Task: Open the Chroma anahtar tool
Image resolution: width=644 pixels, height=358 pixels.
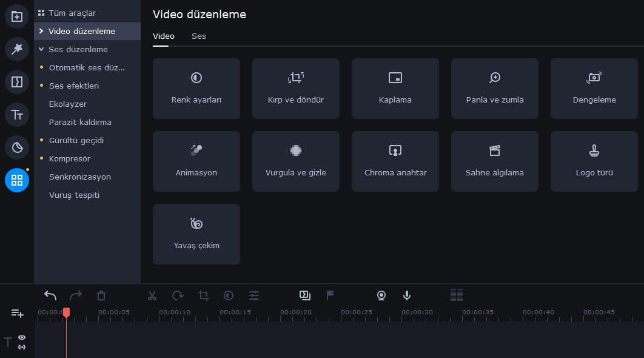Action: pos(395,161)
